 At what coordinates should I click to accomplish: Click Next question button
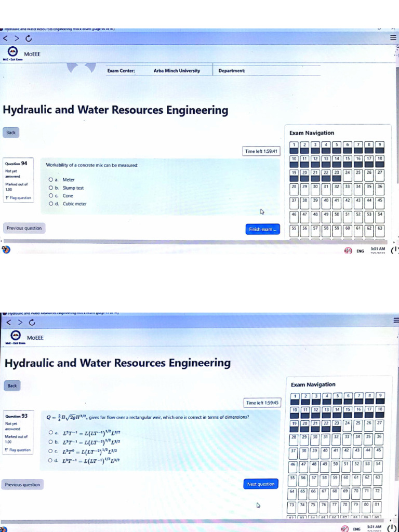tap(261, 484)
